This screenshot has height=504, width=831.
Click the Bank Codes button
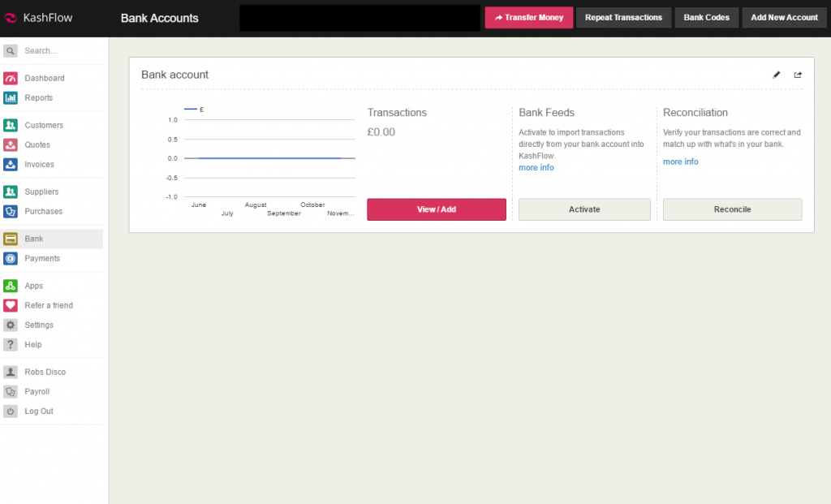pos(707,18)
